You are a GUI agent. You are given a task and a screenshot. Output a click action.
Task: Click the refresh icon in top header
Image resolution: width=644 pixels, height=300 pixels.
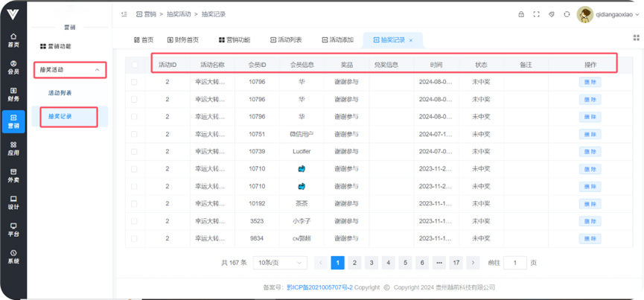[567, 14]
